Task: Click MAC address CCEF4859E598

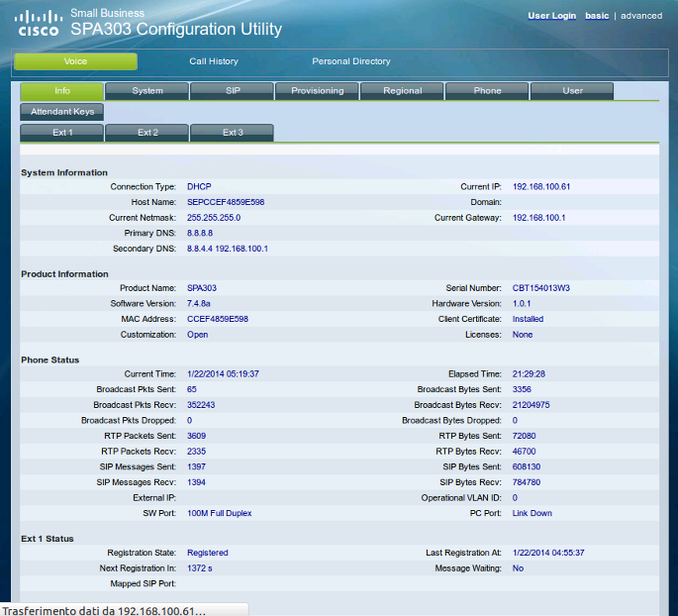Action: click(x=218, y=319)
